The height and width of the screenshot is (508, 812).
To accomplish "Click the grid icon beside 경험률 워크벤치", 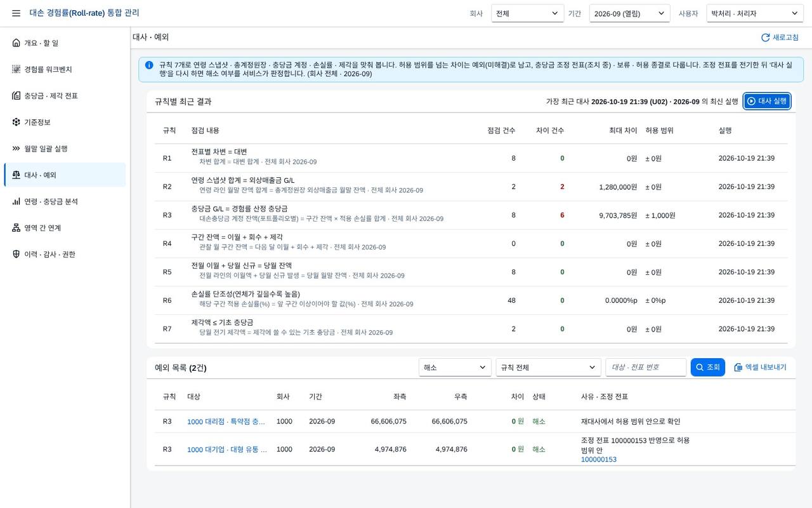I will tap(16, 69).
